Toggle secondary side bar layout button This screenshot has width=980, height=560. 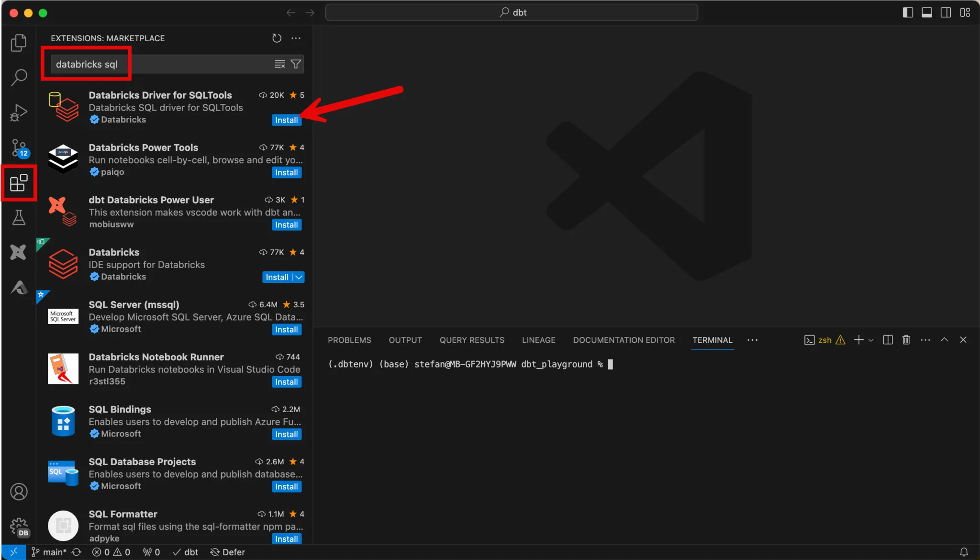pyautogui.click(x=946, y=12)
